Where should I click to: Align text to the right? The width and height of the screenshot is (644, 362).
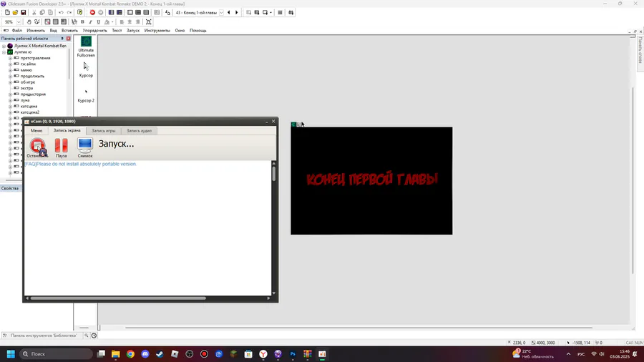pyautogui.click(x=137, y=21)
